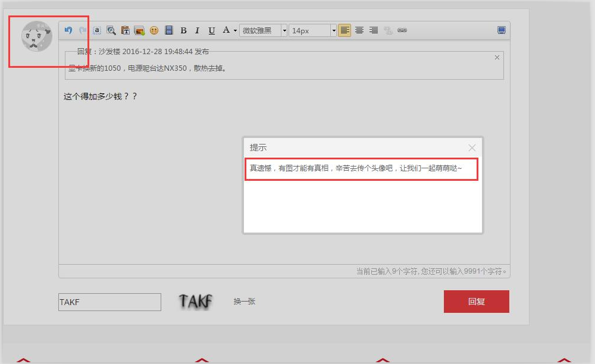Insert an emoji into the reply

153,30
